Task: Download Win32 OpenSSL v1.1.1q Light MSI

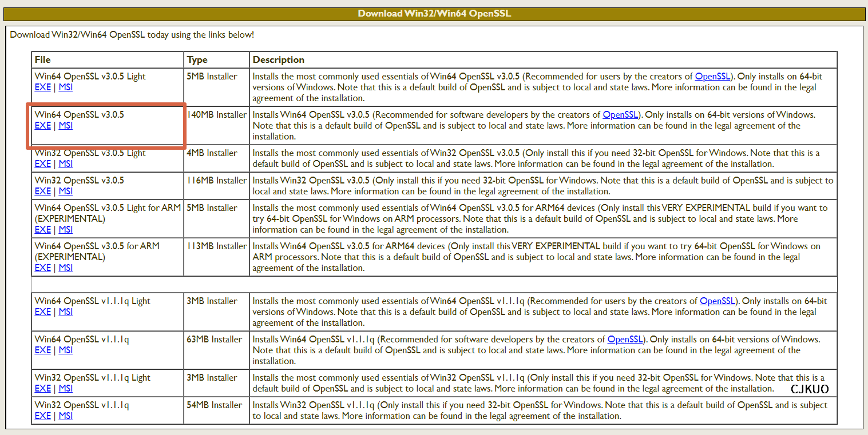Action: point(66,389)
